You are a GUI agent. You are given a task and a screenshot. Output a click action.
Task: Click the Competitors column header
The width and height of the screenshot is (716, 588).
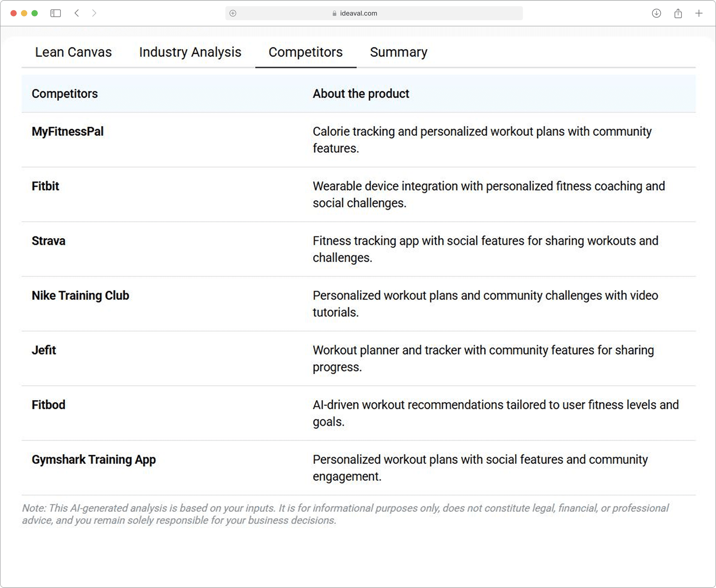[x=65, y=94]
